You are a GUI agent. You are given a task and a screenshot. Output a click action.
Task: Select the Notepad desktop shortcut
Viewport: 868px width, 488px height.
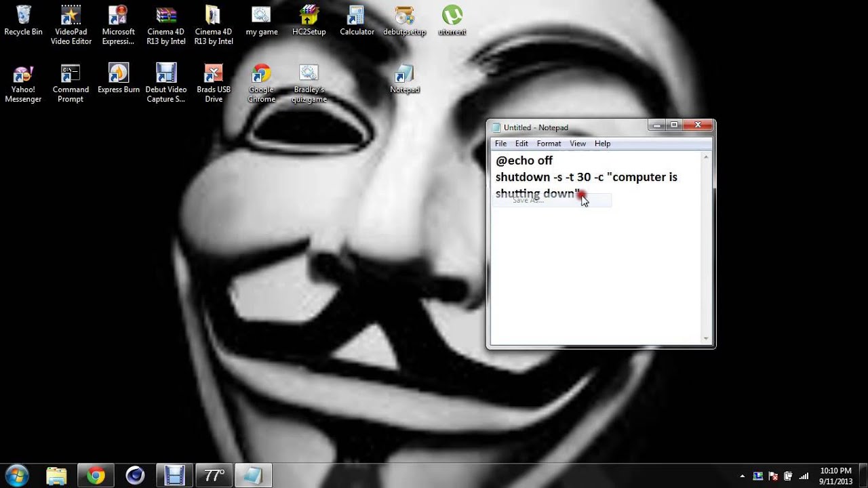[405, 79]
